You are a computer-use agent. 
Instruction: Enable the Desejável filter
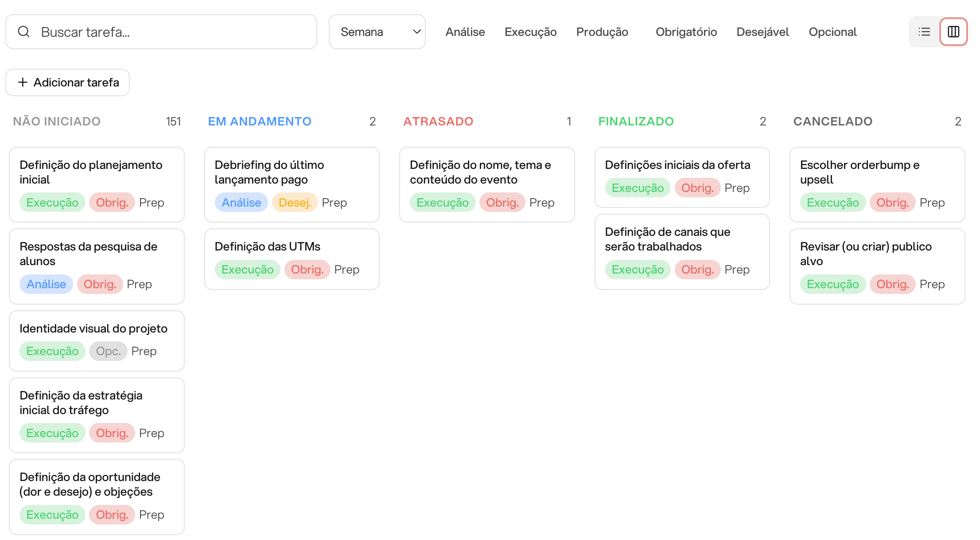click(763, 31)
